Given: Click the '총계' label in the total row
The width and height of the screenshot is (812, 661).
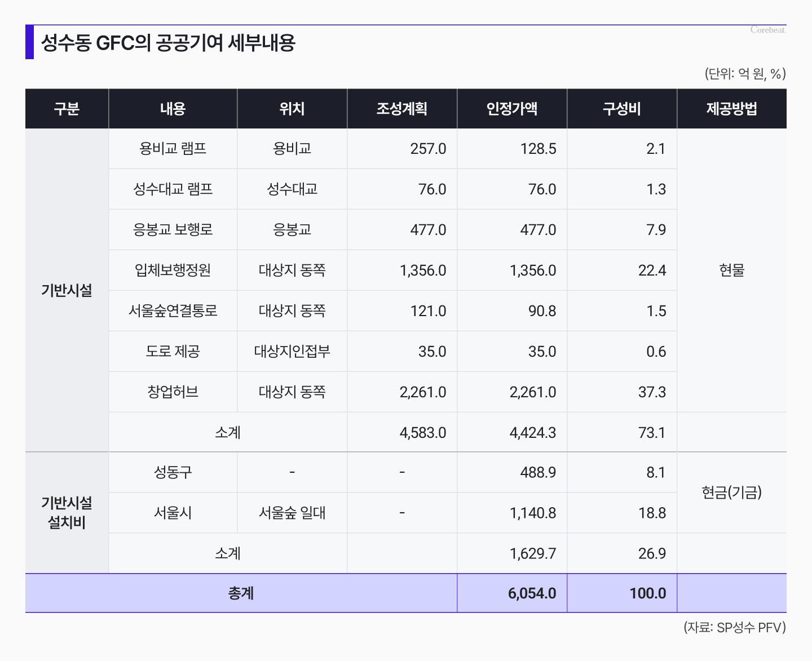Looking at the screenshot, I should (x=241, y=593).
